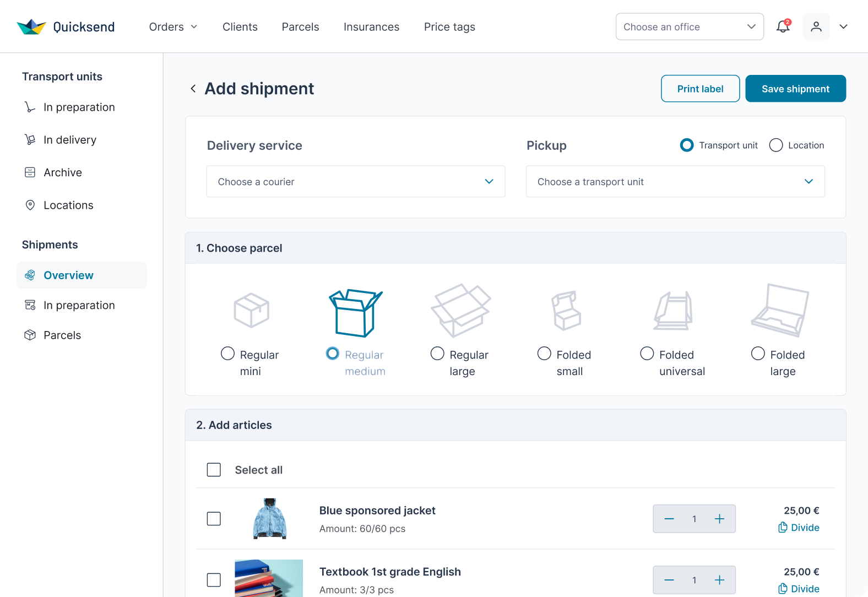Select Regular medium parcel radio
Viewport: 868px width, 597px height.
[332, 353]
